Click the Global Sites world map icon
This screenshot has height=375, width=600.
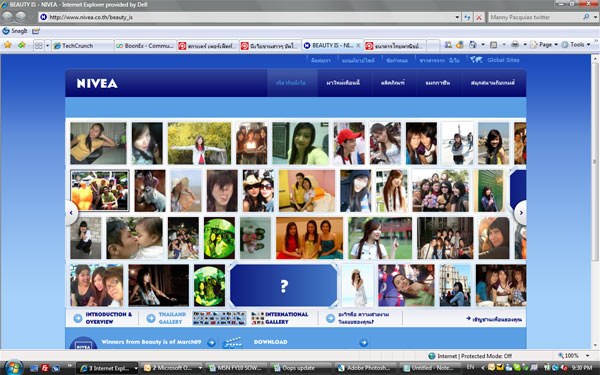476,59
